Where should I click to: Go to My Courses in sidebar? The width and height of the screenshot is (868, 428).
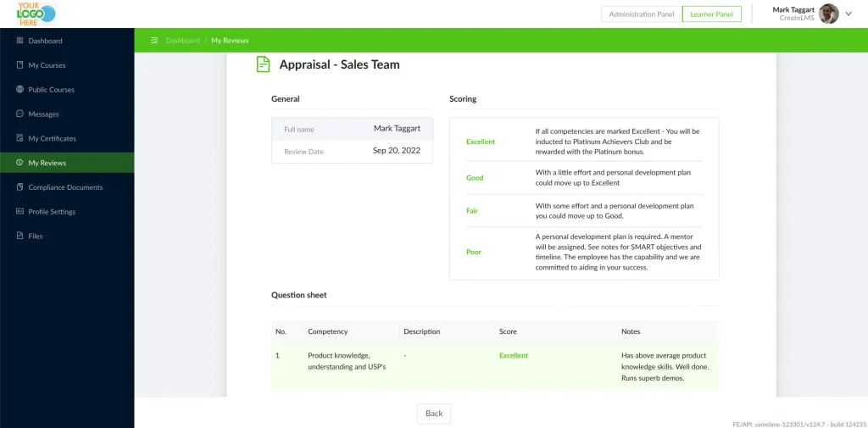pos(67,64)
